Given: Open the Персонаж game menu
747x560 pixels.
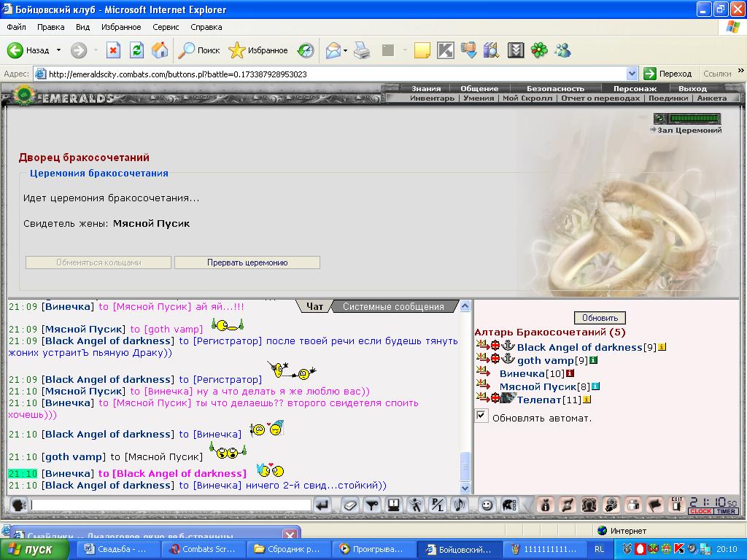Looking at the screenshot, I should [x=635, y=88].
